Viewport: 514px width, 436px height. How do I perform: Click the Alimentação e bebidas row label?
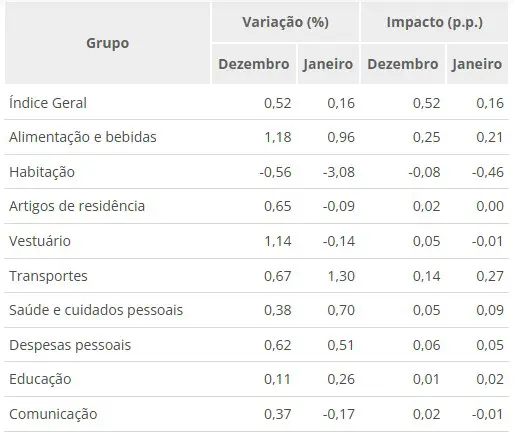point(83,137)
